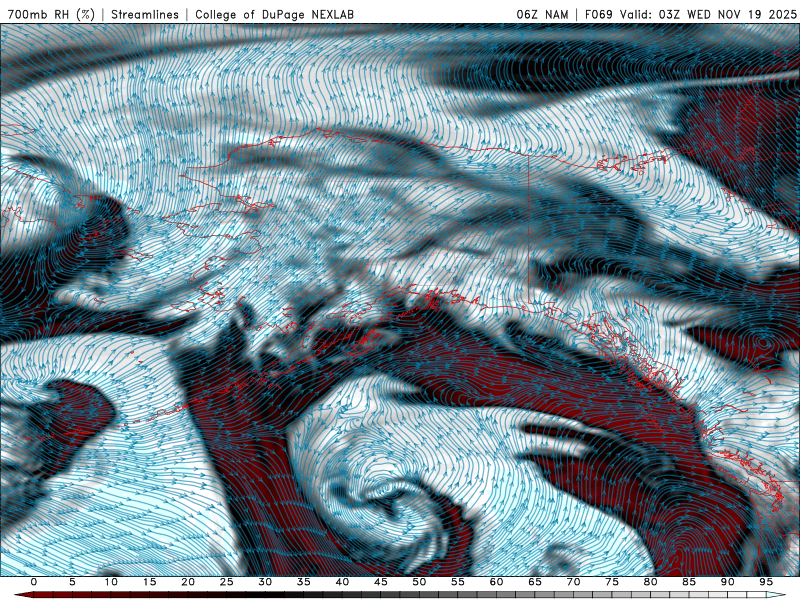Click the colorbar label "10"
This screenshot has width=800, height=600.
click(x=111, y=582)
